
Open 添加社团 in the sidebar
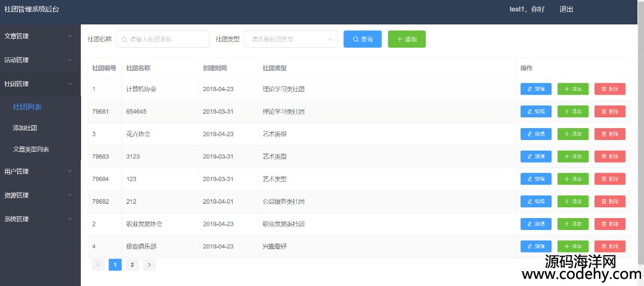(26, 128)
